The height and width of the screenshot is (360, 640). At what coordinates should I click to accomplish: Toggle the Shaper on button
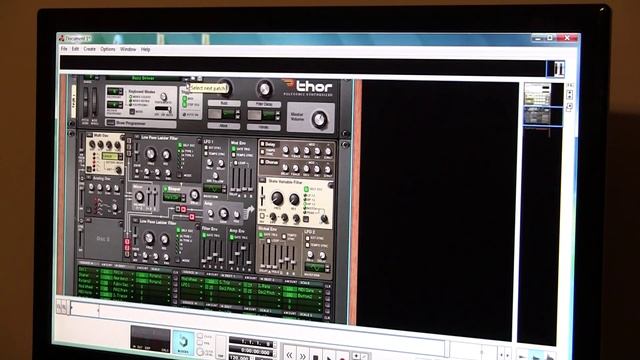coord(166,189)
